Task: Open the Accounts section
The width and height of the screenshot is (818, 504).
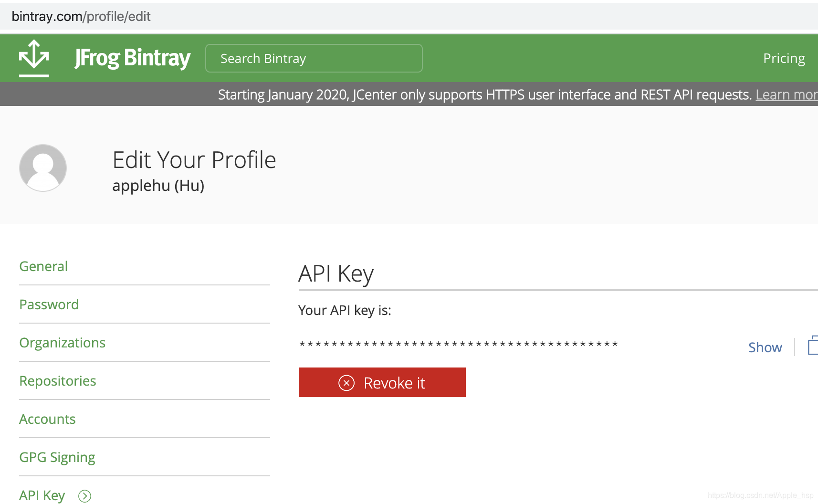Action: 47,419
